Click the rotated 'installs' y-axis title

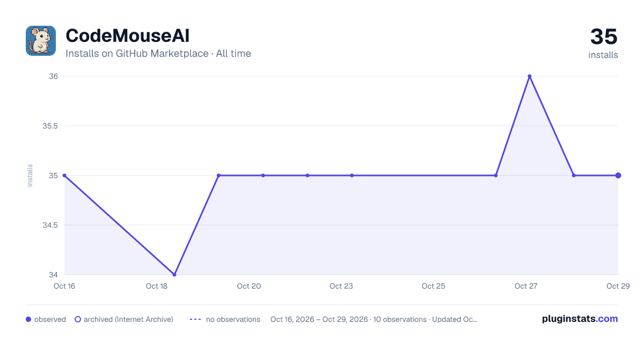click(x=30, y=175)
